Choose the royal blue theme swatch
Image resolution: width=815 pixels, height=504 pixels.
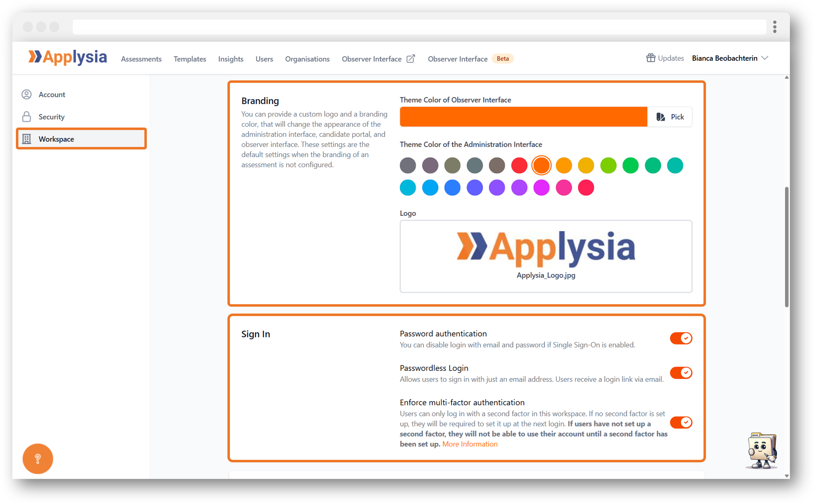pyautogui.click(x=452, y=188)
